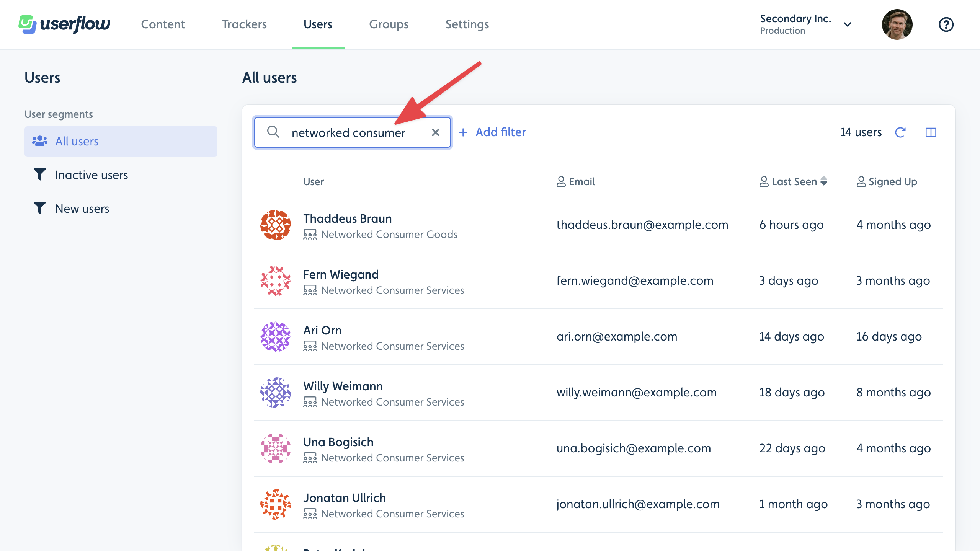
Task: Click the Inactive users filter icon
Action: click(x=39, y=174)
